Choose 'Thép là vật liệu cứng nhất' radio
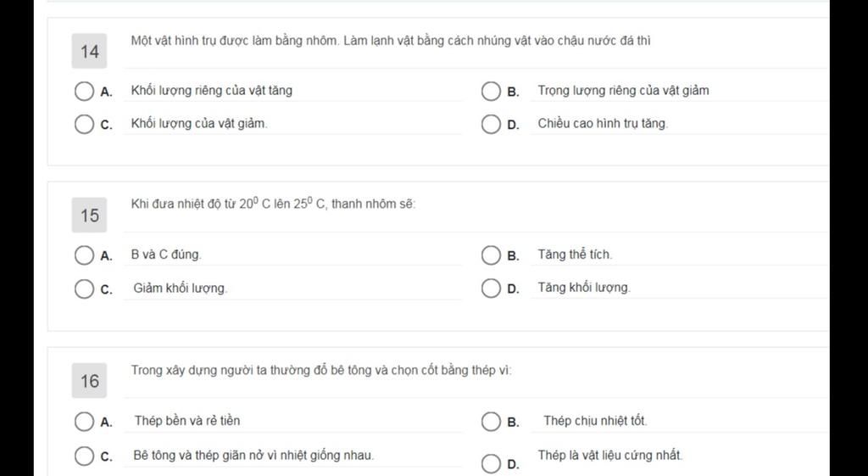 (491, 464)
